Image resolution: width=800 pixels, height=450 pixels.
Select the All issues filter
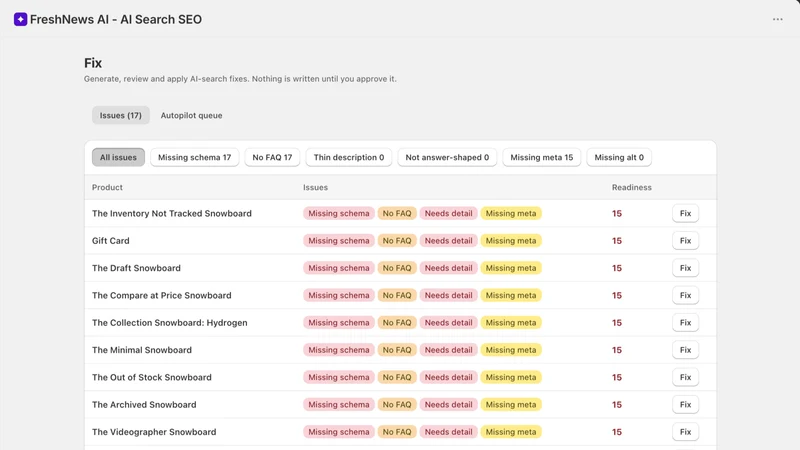pyautogui.click(x=118, y=157)
